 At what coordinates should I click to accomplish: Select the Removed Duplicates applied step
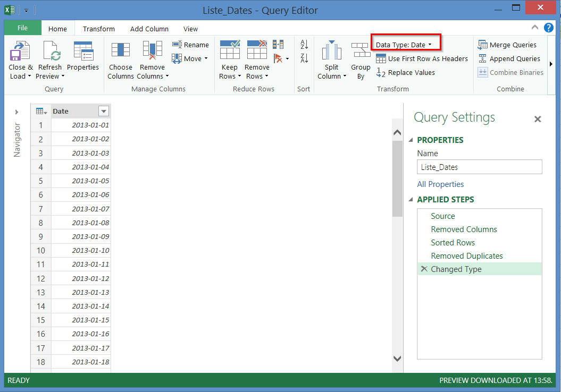tap(466, 256)
